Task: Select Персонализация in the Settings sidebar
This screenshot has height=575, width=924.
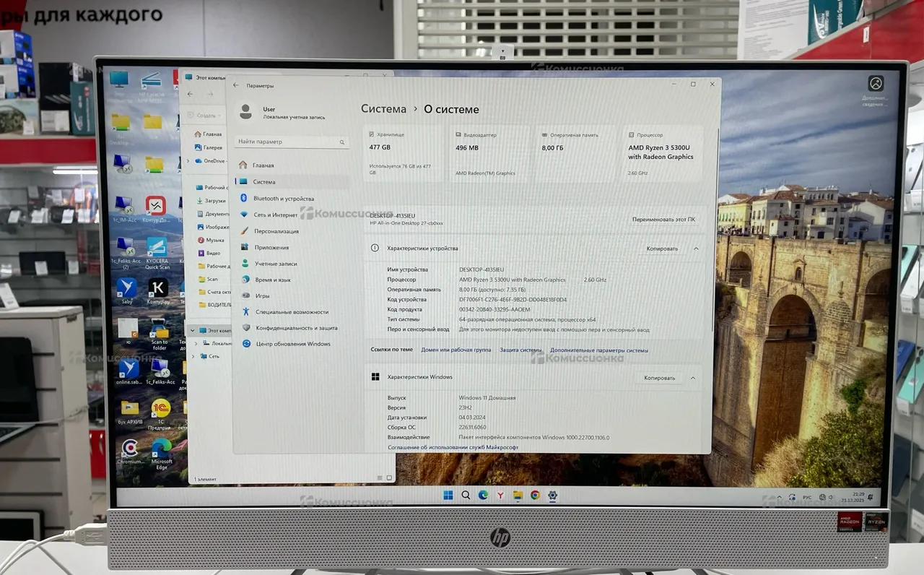Action: pos(276,231)
